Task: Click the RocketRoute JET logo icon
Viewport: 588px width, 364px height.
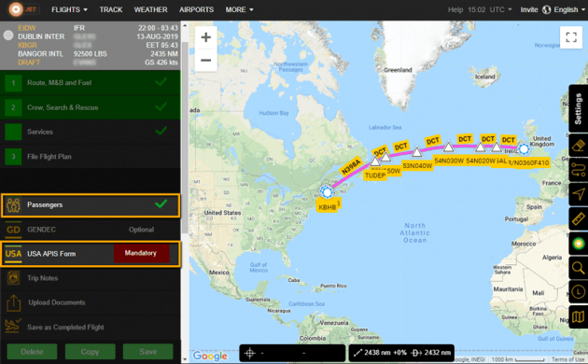Action: tap(16, 9)
